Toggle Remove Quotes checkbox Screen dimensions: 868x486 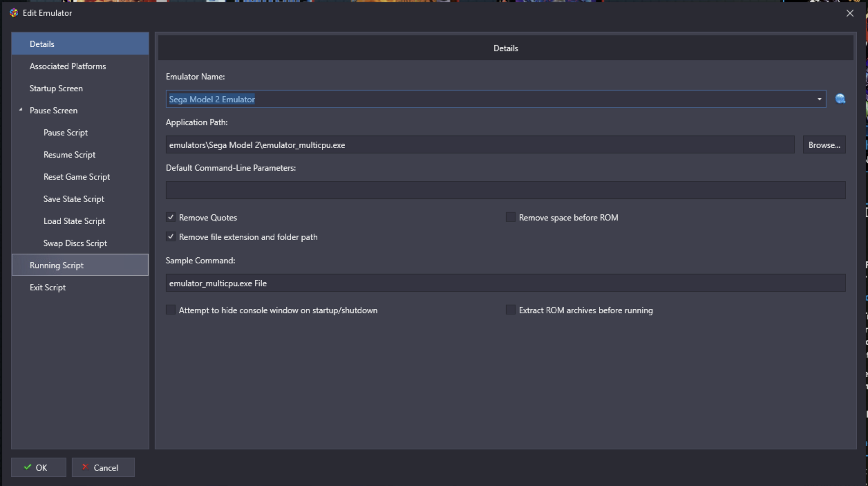[171, 217]
